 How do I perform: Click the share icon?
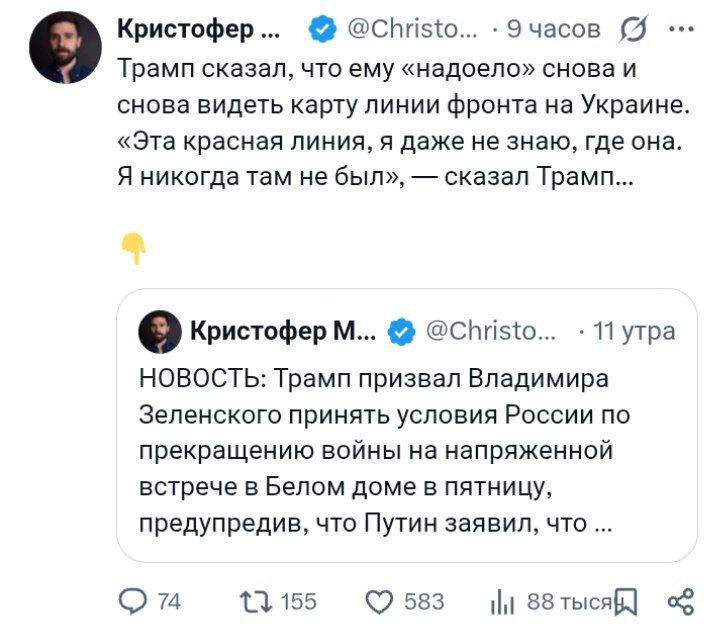(680, 600)
